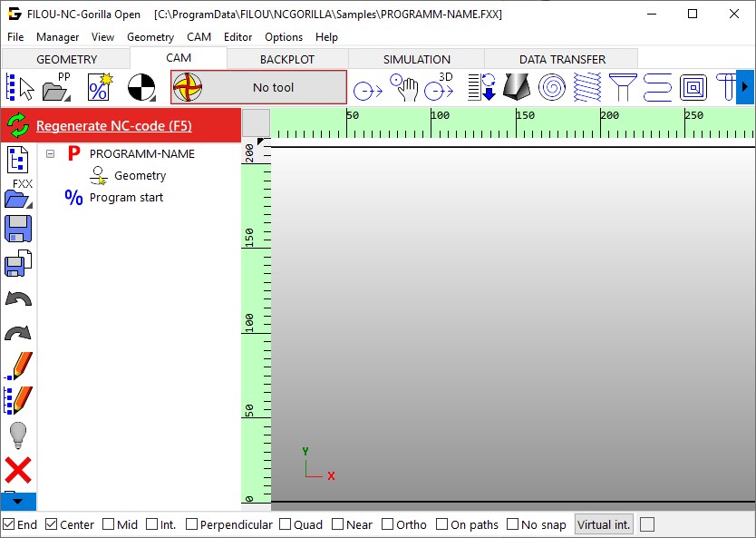Enable the Perpendicular snap checkbox
The image size is (756, 538).
click(x=191, y=524)
